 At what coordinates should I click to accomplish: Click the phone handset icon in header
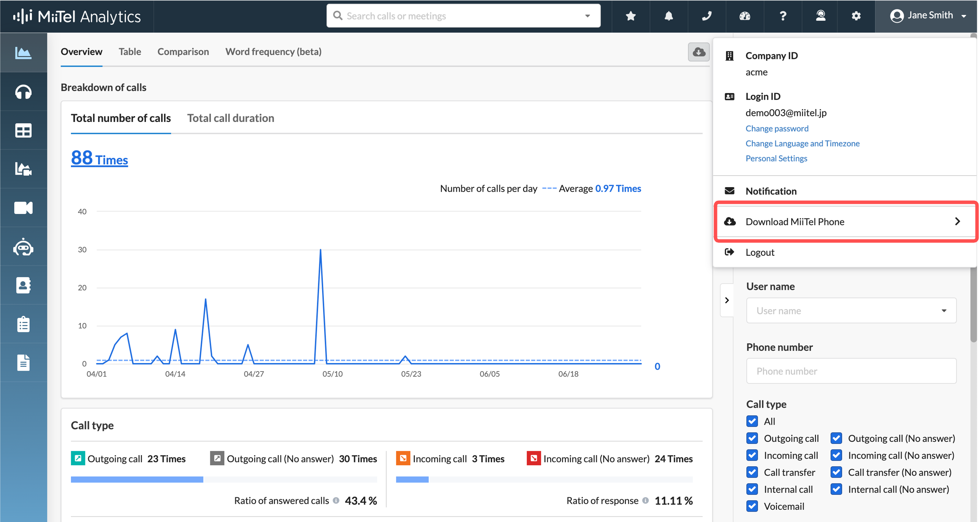coord(707,16)
